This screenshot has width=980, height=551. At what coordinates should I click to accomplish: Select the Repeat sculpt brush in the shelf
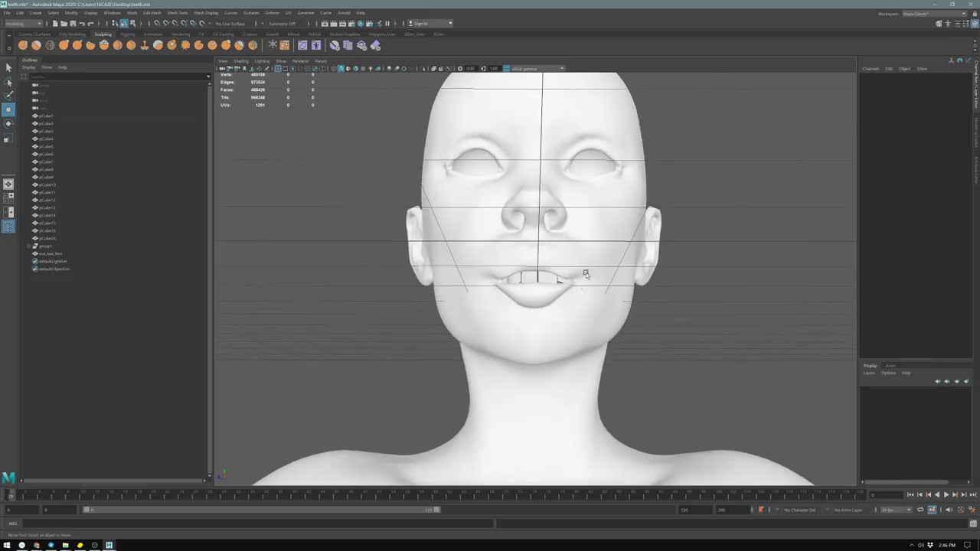pyautogui.click(x=131, y=45)
